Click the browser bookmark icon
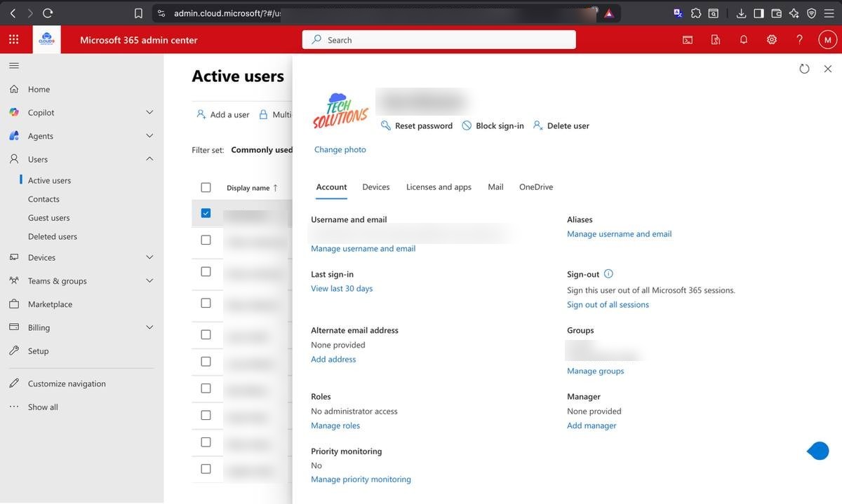The width and height of the screenshot is (842, 504). click(138, 13)
